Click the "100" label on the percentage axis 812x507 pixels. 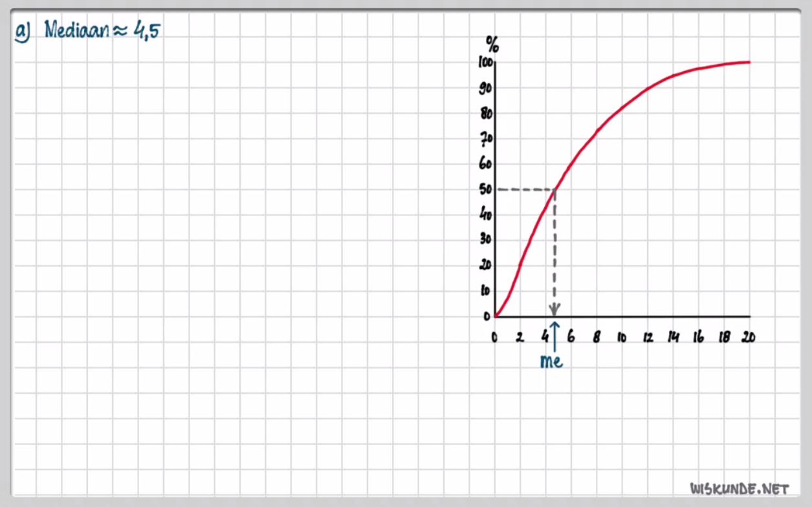485,63
